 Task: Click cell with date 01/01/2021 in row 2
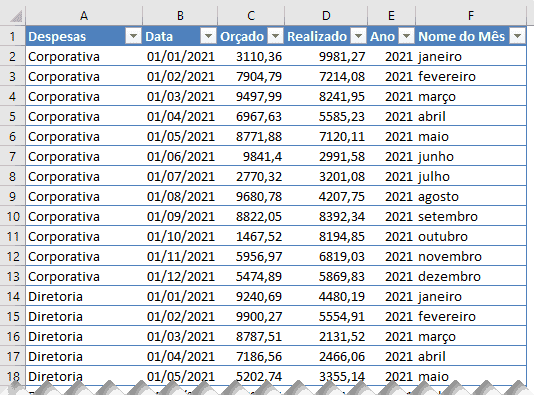coord(180,56)
